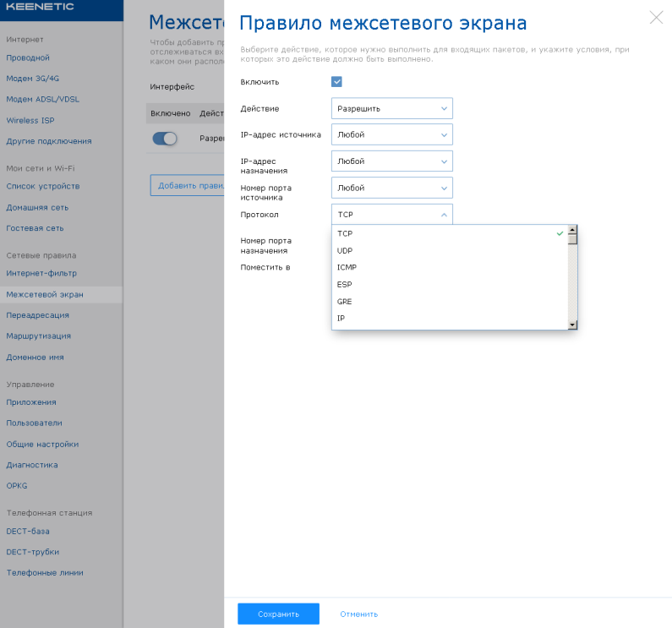Toggle the rule enabled switch in table
The image size is (672, 628).
click(165, 139)
